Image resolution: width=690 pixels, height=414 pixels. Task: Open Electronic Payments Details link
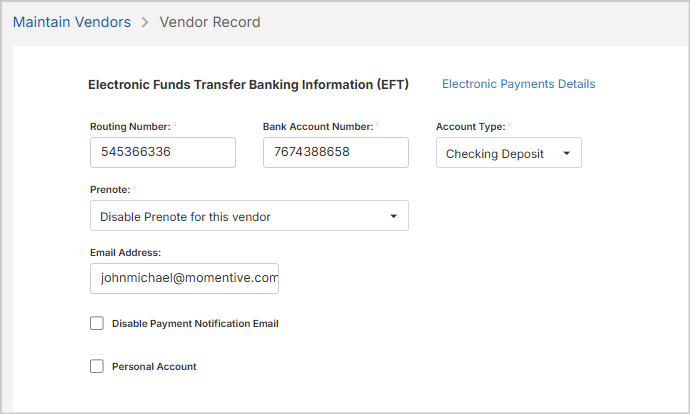(x=518, y=84)
